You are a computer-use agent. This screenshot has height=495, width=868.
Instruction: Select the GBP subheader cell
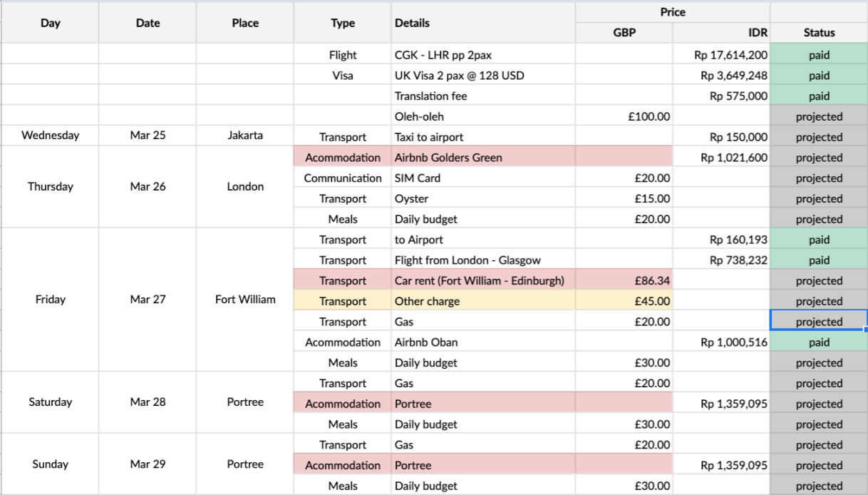(x=624, y=33)
